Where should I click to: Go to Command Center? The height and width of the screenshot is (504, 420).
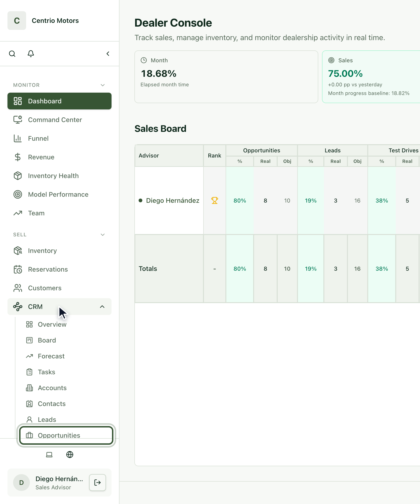[59, 120]
